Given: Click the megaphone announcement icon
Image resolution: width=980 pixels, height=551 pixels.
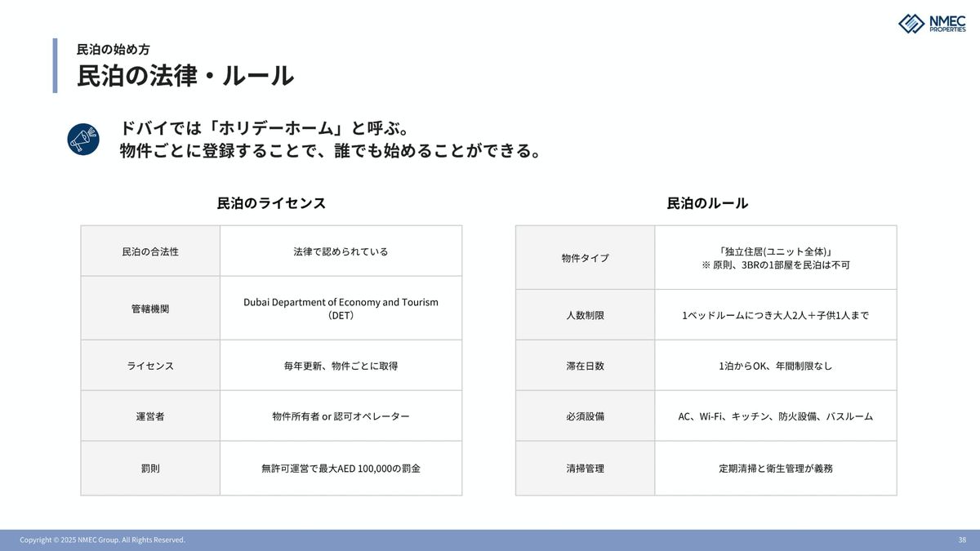Looking at the screenshot, I should (83, 140).
